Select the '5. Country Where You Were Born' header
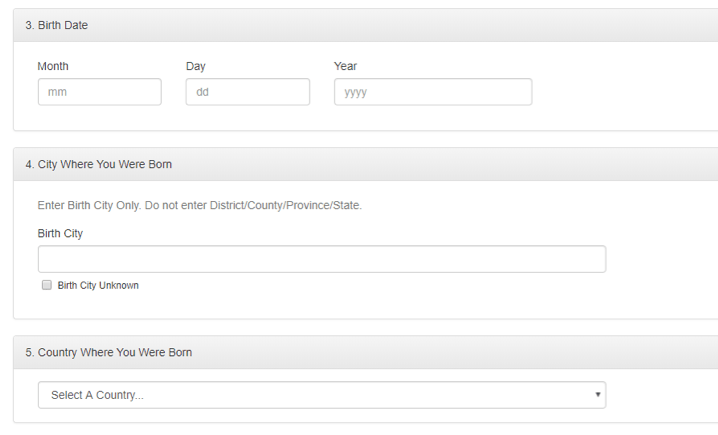 click(109, 352)
